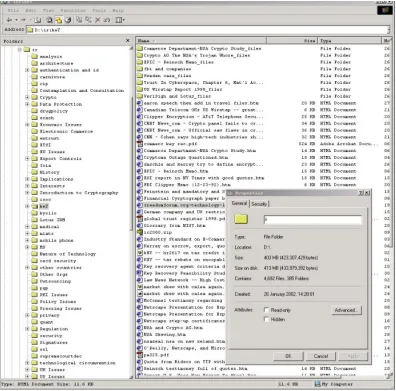This screenshot has height=391, width=396.
Task: Go up one folder level with Up icon
Action: tap(37, 20)
